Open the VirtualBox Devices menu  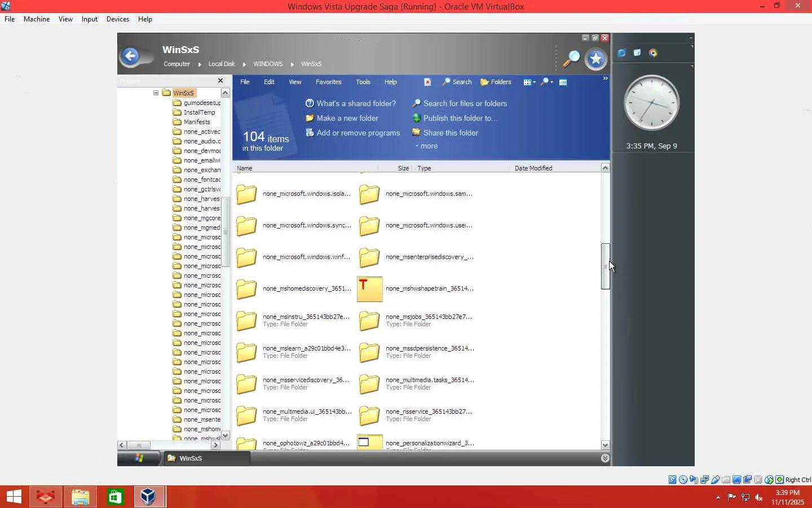[118, 19]
